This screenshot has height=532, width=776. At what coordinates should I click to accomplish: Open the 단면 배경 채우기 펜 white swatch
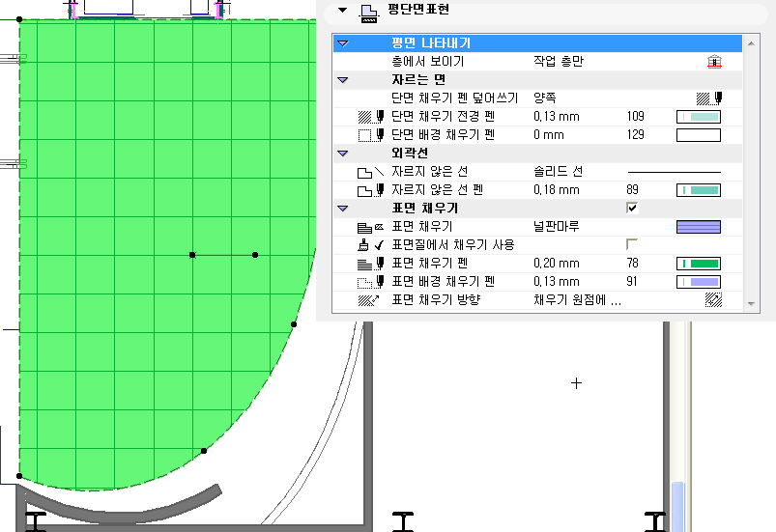(699, 135)
